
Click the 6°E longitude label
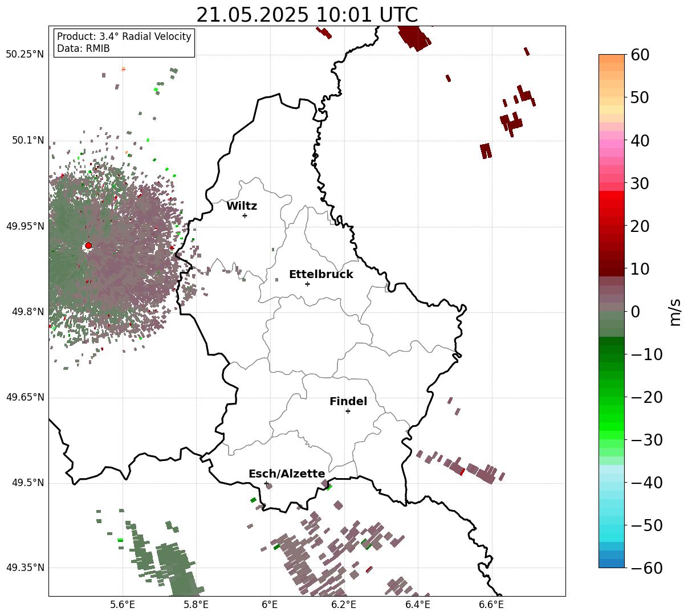click(270, 605)
